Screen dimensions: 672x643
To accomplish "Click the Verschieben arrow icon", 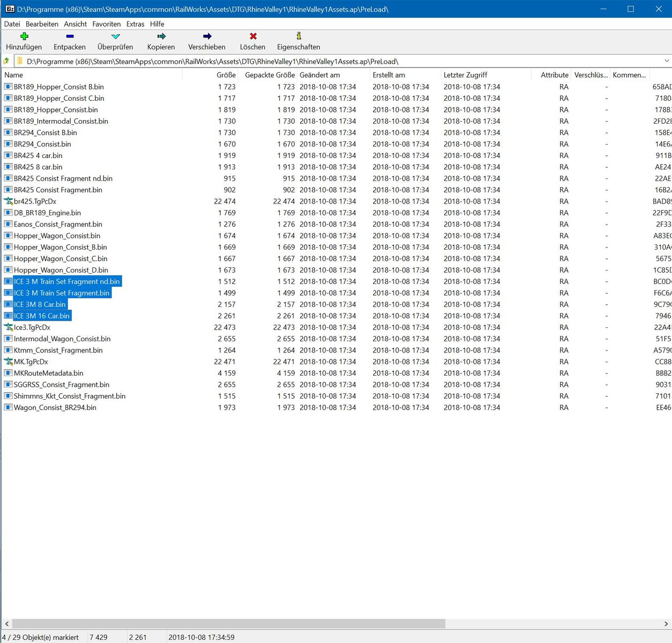I will point(207,36).
